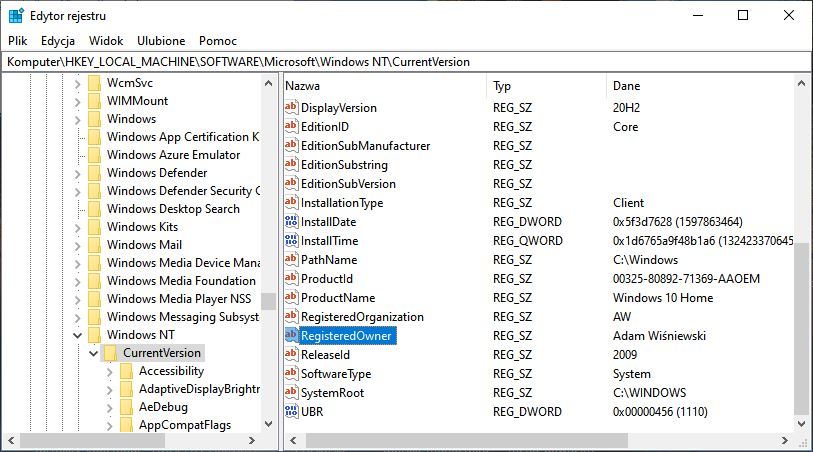Open the Plik menu
The image size is (813, 452).
pos(17,41)
